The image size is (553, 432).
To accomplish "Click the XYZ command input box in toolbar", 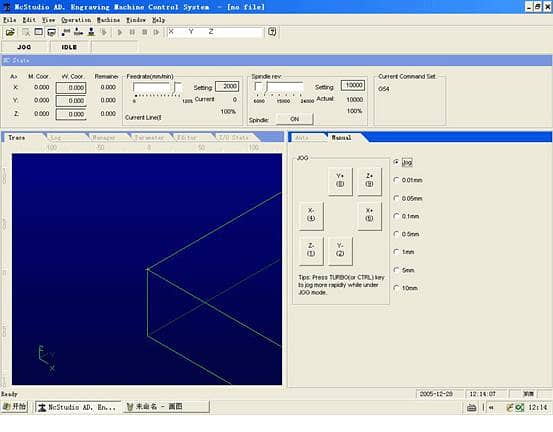I will [x=215, y=32].
